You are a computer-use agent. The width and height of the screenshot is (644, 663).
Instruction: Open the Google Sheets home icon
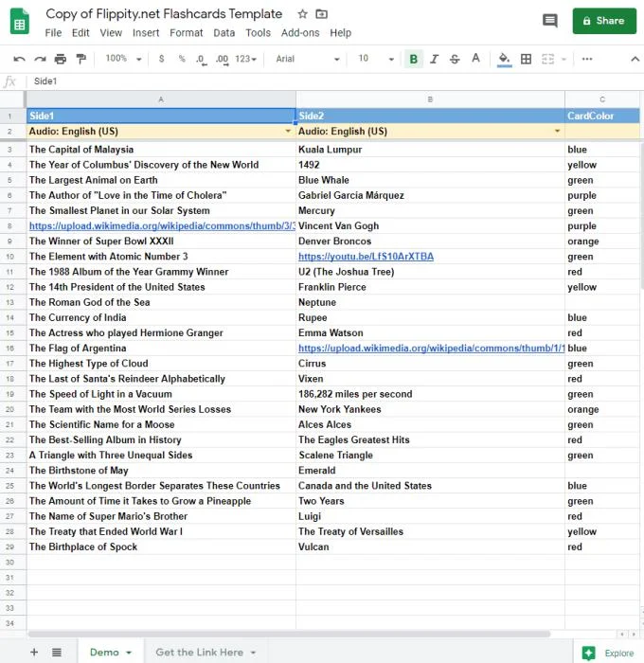pyautogui.click(x=20, y=22)
